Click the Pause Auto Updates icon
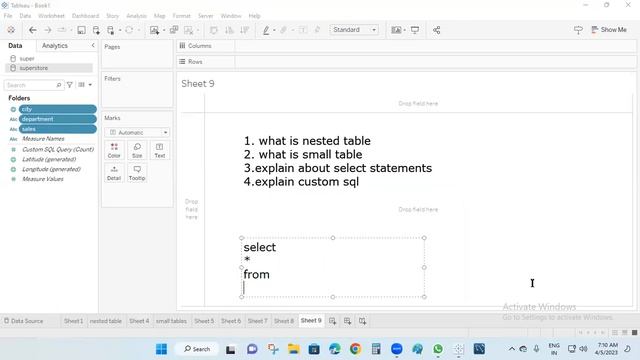Image resolution: width=640 pixels, height=360 pixels. click(x=111, y=30)
